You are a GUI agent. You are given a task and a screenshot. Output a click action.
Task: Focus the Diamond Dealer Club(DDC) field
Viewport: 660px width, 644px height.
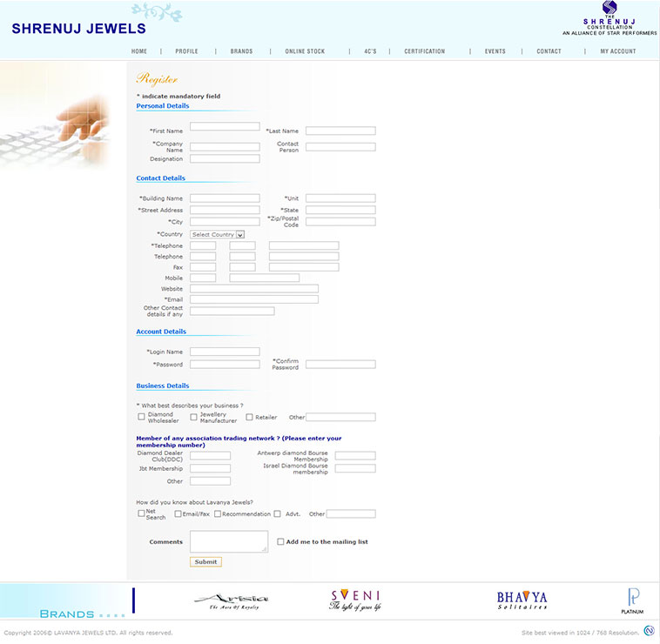click(210, 455)
